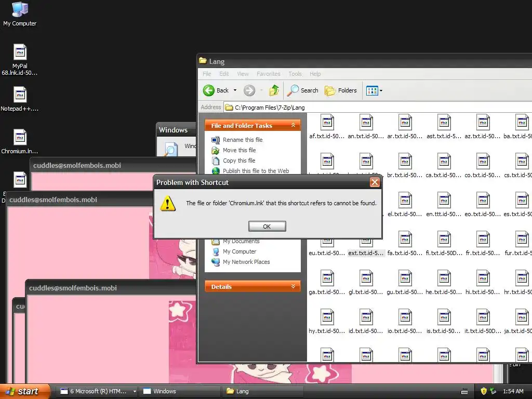Select gu.txt.id-50 file icon
The height and width of the screenshot is (399, 532).
405,279
